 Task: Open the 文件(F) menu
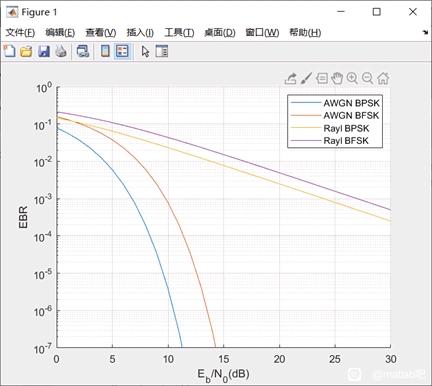(x=20, y=33)
